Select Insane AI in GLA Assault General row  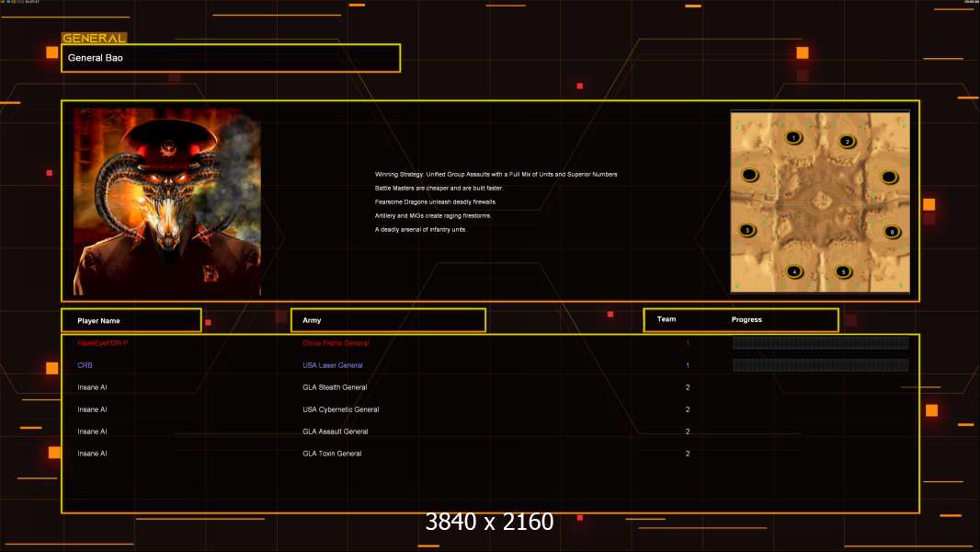click(x=92, y=431)
